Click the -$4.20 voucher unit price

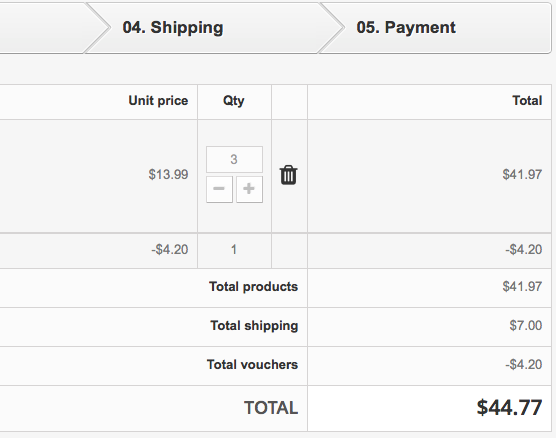click(169, 250)
